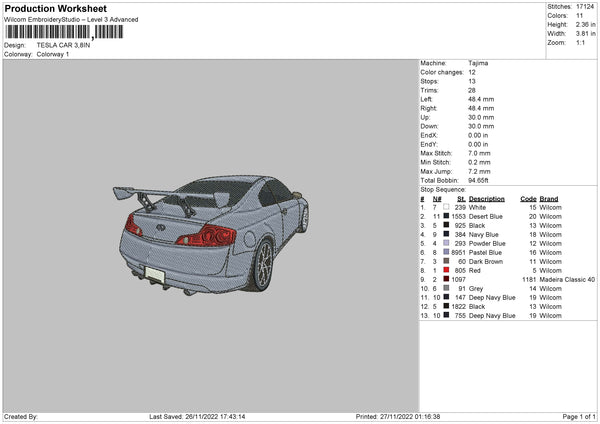Click the Stitches count value 17124
This screenshot has height=424, width=600.
(x=586, y=7)
